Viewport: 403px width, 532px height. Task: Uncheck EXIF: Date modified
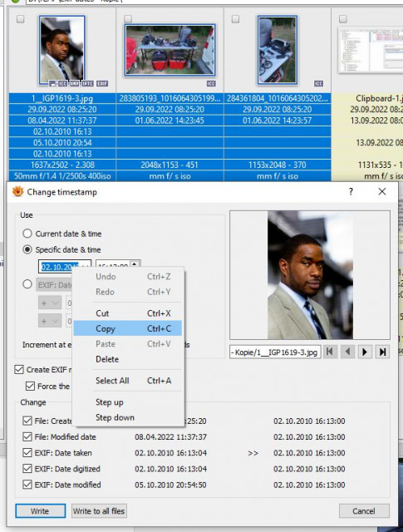pos(27,485)
